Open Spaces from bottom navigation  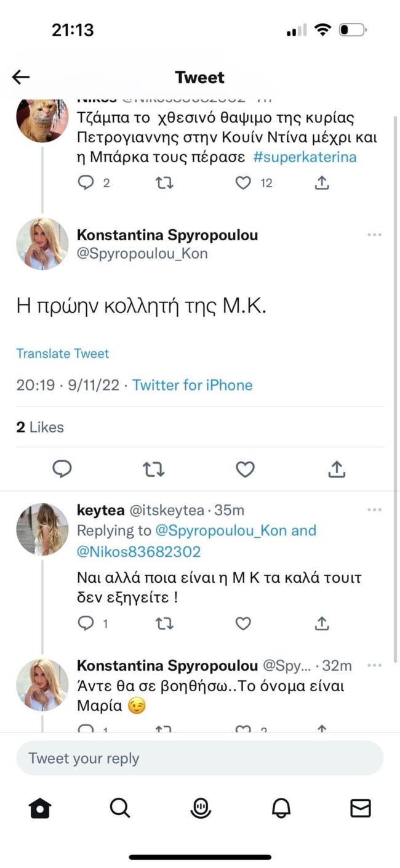(201, 808)
